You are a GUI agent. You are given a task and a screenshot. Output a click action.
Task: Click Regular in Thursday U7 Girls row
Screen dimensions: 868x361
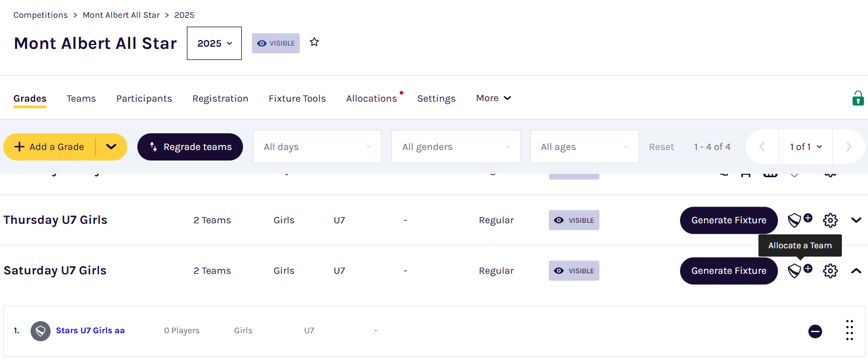[x=496, y=220]
